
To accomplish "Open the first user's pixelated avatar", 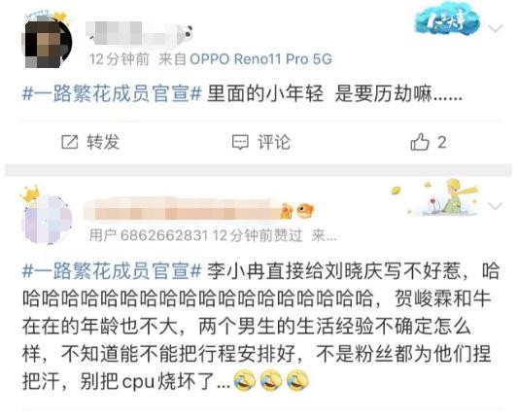I will 47,41.
